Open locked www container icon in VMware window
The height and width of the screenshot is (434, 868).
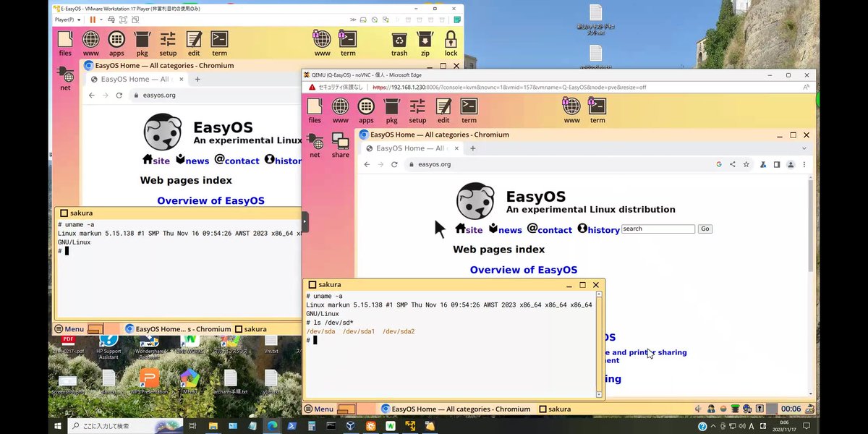(322, 43)
